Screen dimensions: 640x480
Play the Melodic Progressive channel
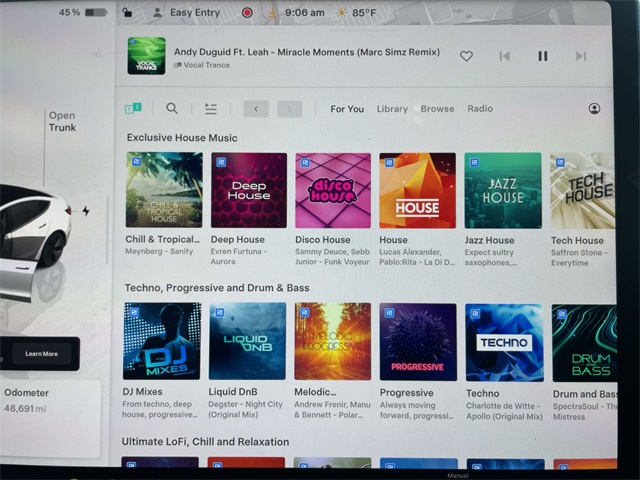click(333, 341)
